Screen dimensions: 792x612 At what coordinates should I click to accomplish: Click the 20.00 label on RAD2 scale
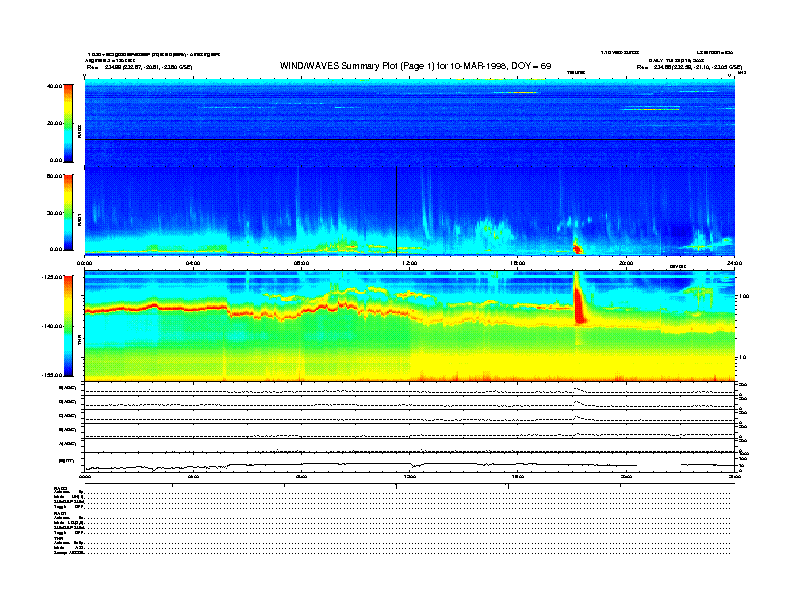pos(54,123)
